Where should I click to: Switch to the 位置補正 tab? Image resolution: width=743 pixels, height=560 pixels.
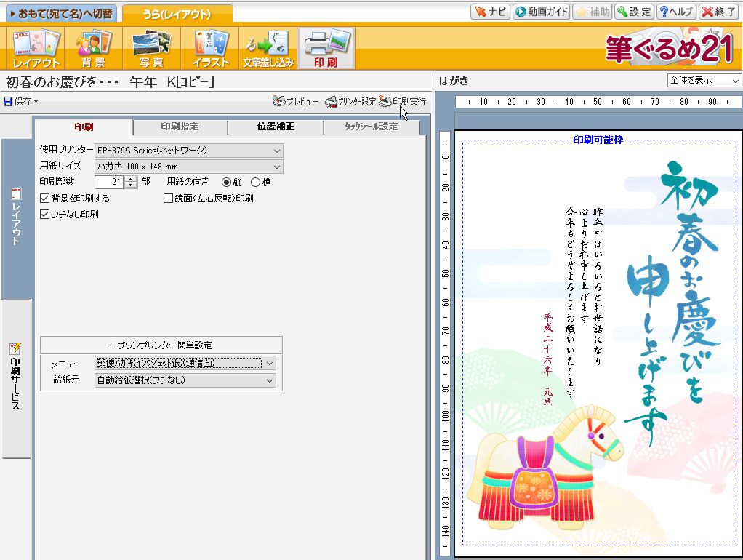pos(275,126)
